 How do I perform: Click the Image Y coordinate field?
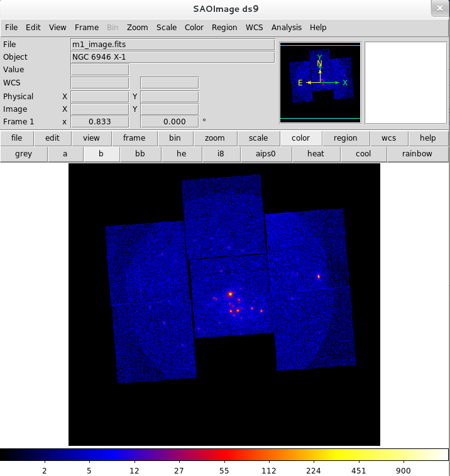tap(170, 109)
